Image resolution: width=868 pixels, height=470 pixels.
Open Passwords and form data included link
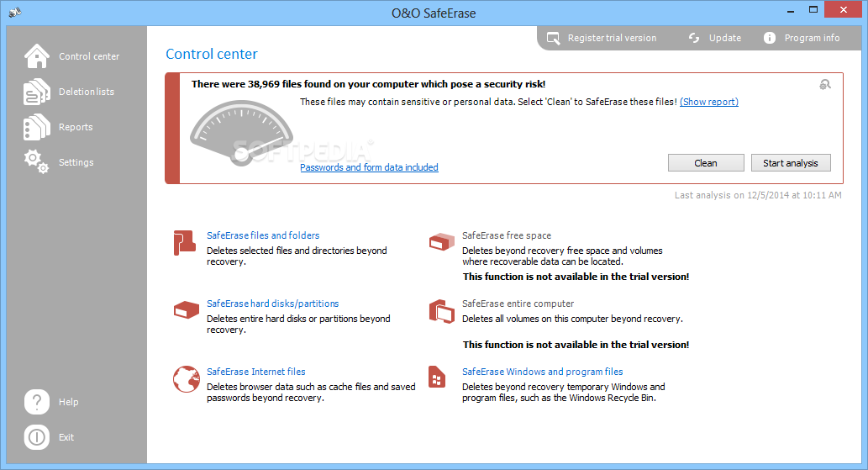(x=369, y=167)
